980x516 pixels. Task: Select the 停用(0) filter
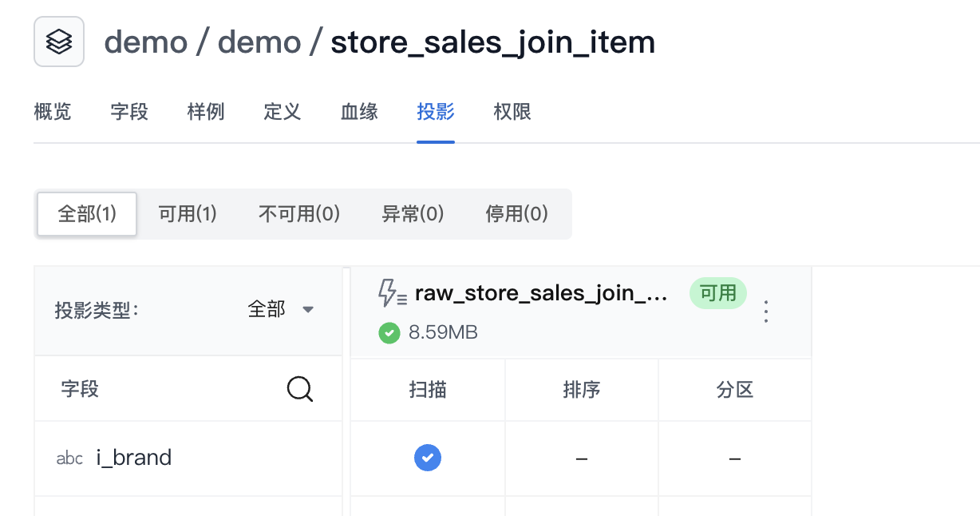tap(516, 214)
